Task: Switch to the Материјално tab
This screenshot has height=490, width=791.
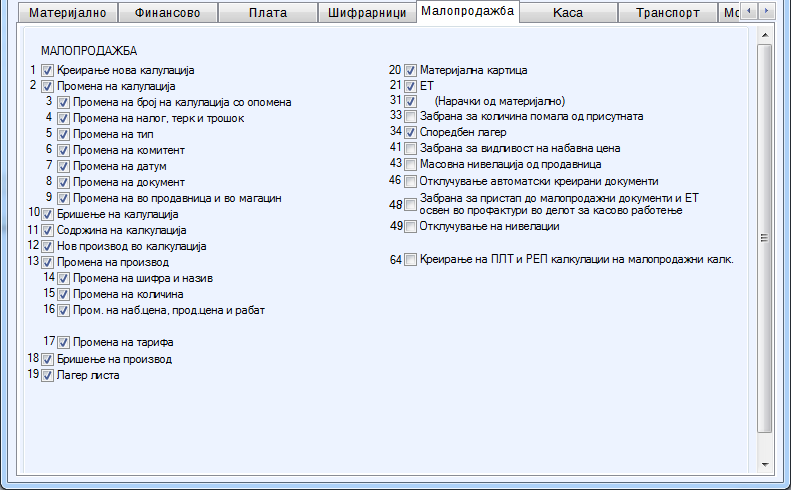Action: pos(68,13)
